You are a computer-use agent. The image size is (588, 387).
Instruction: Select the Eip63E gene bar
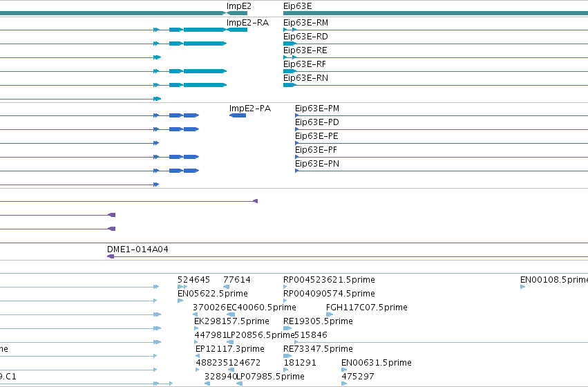click(x=435, y=13)
